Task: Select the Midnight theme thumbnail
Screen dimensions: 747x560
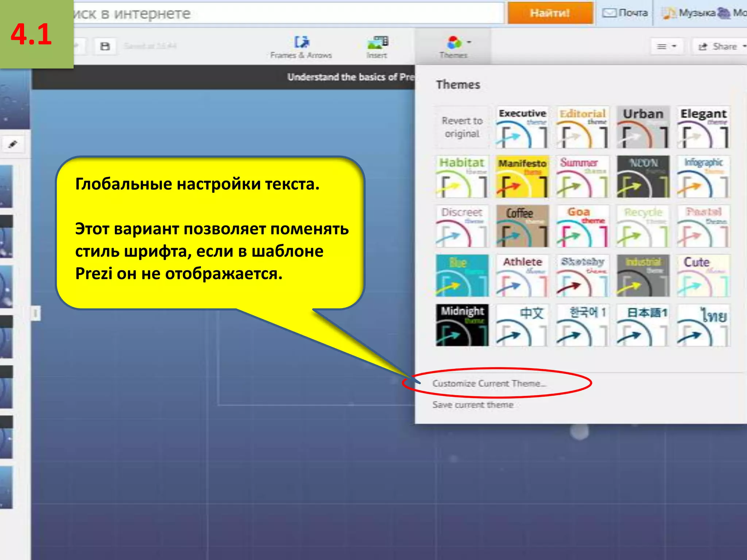Action: click(462, 325)
